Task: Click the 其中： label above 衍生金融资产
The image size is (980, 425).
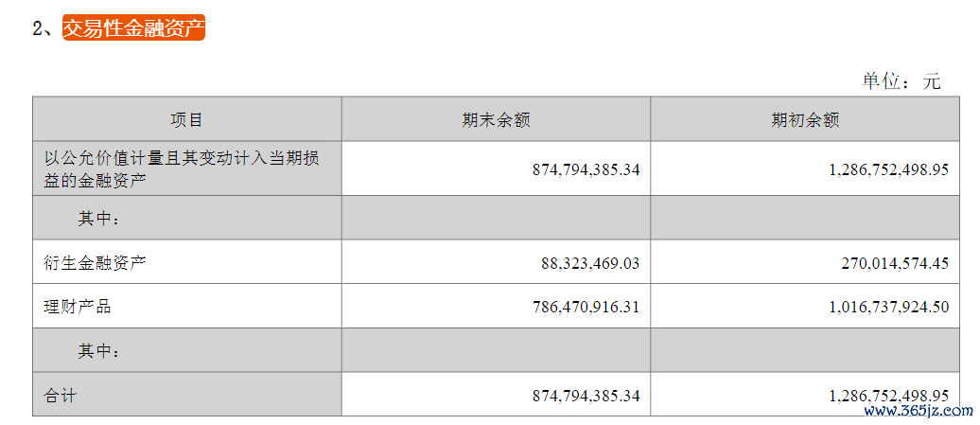Action: 98,219
